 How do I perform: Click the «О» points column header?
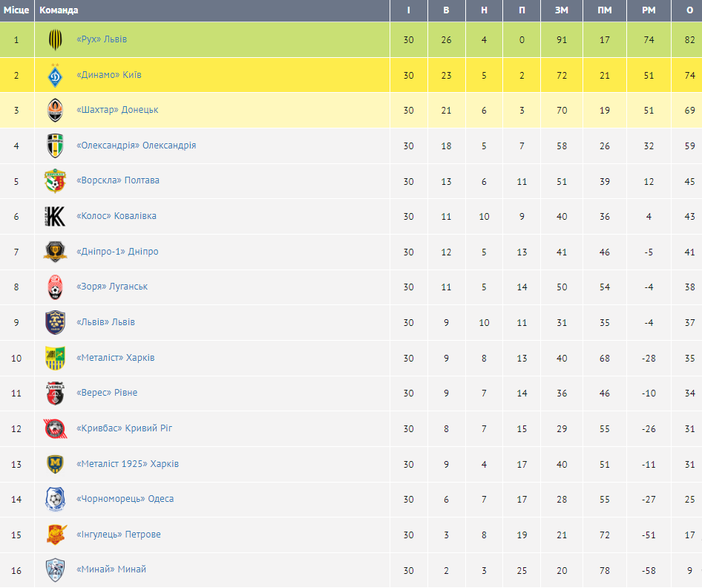[690, 10]
